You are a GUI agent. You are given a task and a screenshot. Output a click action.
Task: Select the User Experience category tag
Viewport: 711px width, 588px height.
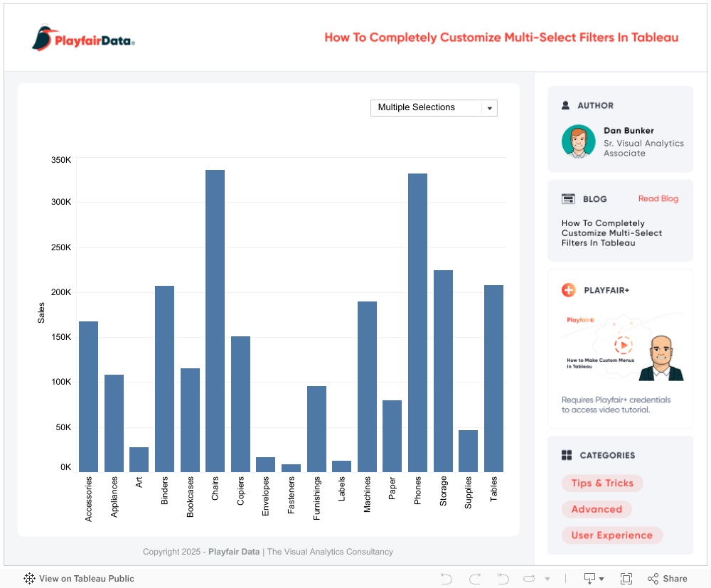611,535
